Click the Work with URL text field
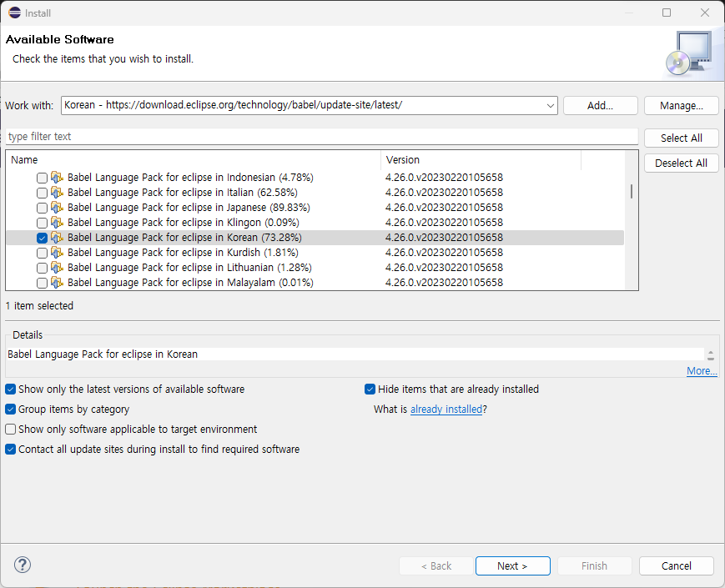The height and width of the screenshot is (588, 725). click(x=304, y=105)
